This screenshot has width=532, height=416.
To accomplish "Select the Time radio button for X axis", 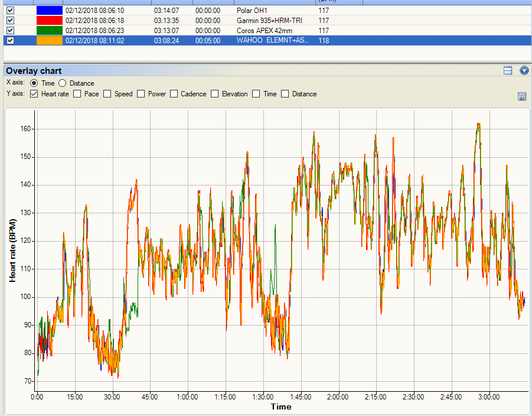I will click(x=34, y=83).
